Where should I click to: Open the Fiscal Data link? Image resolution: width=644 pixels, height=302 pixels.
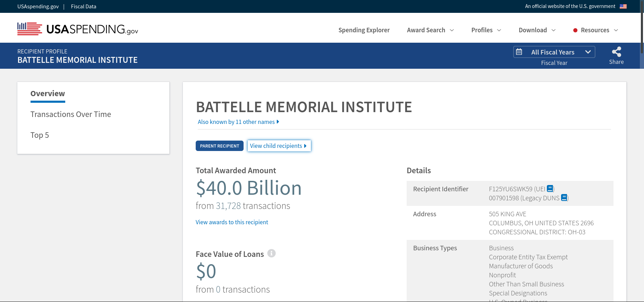(x=84, y=6)
